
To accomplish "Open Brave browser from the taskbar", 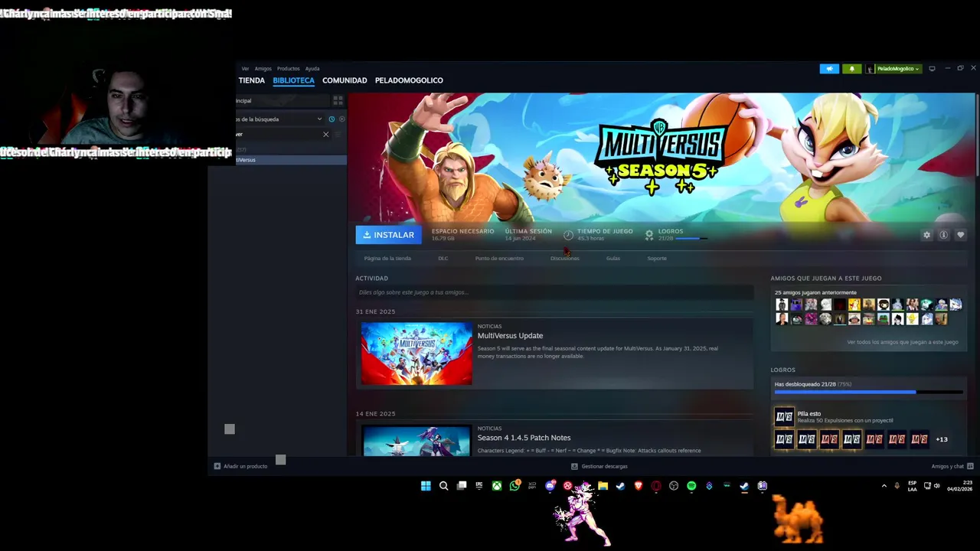I will [x=639, y=486].
